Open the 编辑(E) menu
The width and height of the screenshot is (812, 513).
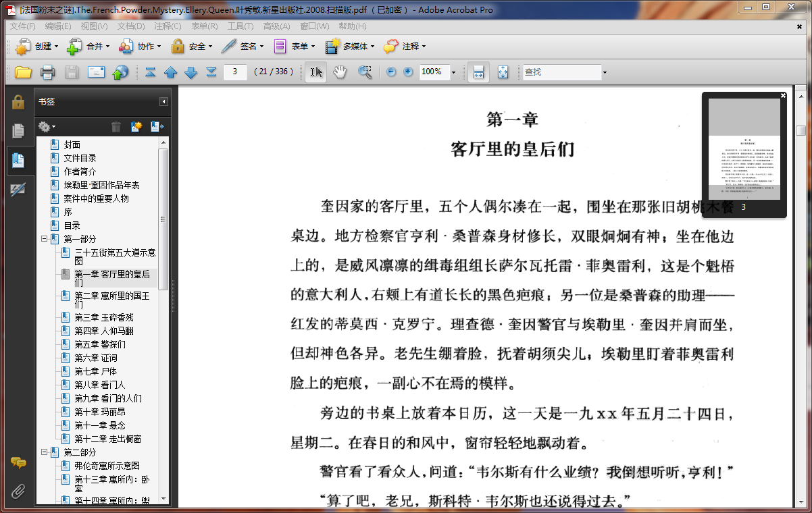click(x=58, y=26)
